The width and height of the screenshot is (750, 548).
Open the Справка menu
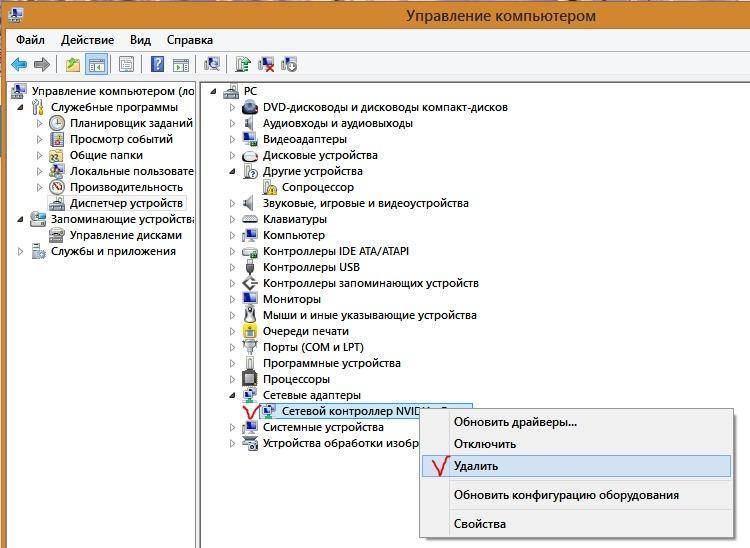[x=189, y=40]
